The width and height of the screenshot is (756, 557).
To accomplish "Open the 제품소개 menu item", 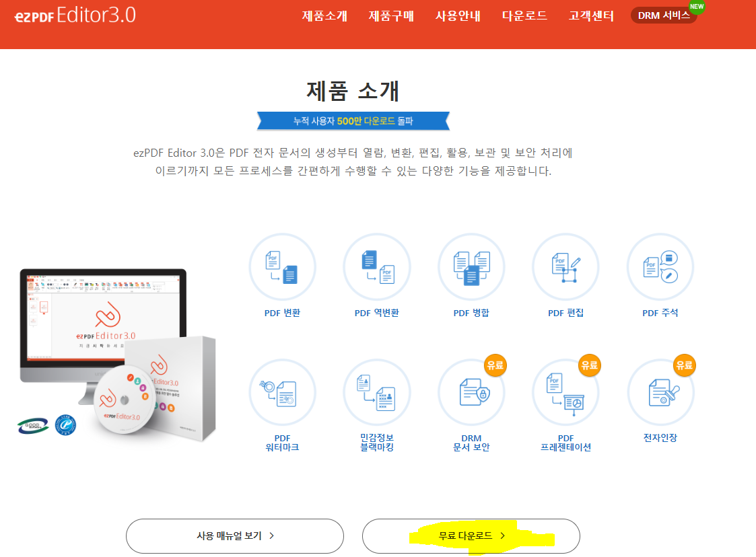I will click(324, 16).
